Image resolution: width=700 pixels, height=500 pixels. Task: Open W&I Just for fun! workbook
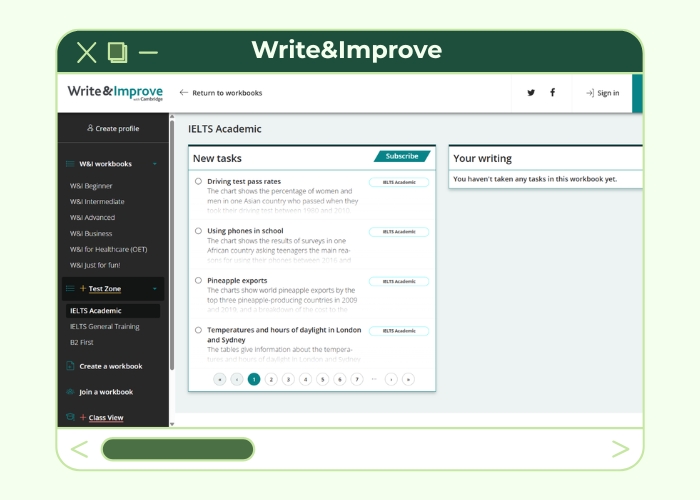(x=95, y=265)
